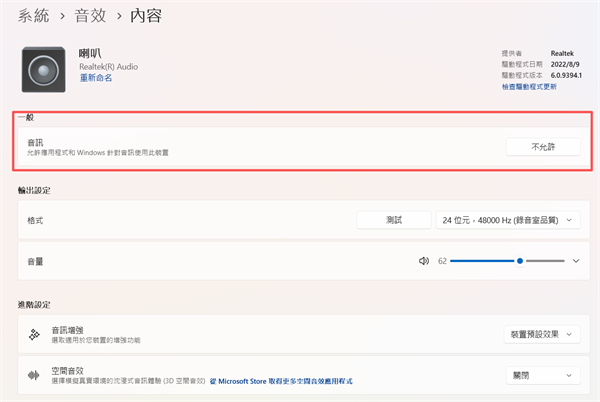The width and height of the screenshot is (600, 402).
Task: Expand the 音量 row chevron
Action: pos(575,261)
